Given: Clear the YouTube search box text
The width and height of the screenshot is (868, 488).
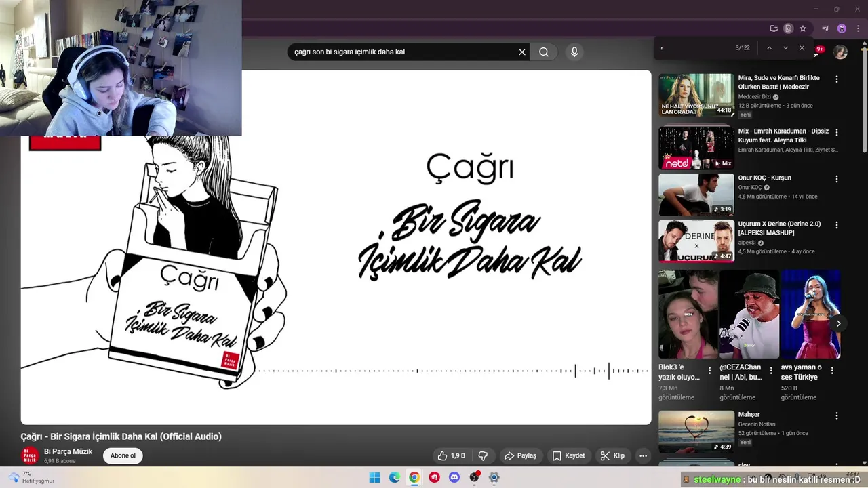Looking at the screenshot, I should pyautogui.click(x=522, y=52).
